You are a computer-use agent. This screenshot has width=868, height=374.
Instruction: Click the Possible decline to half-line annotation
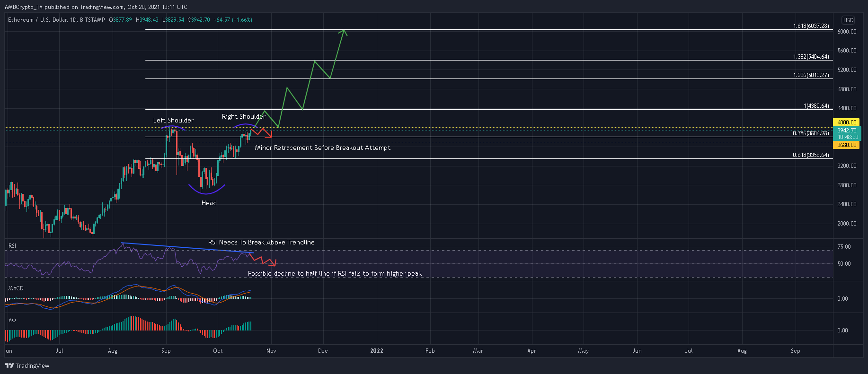[x=335, y=273]
